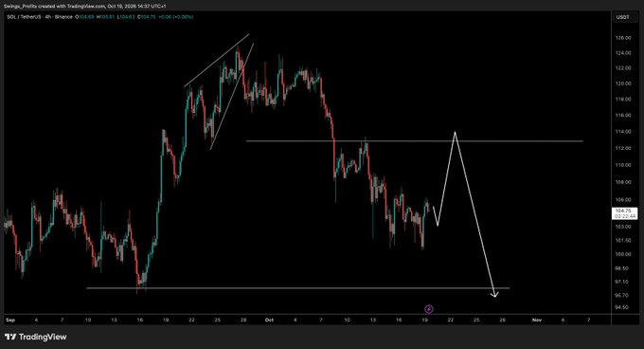Select the 120.00 price axis label
The height and width of the screenshot is (349, 644).
click(x=623, y=83)
